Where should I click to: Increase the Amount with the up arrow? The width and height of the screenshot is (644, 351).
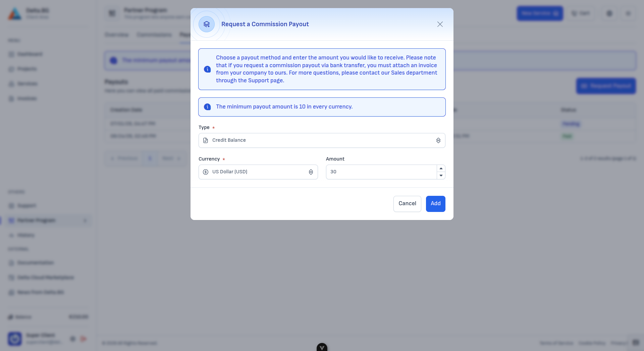[x=441, y=168]
